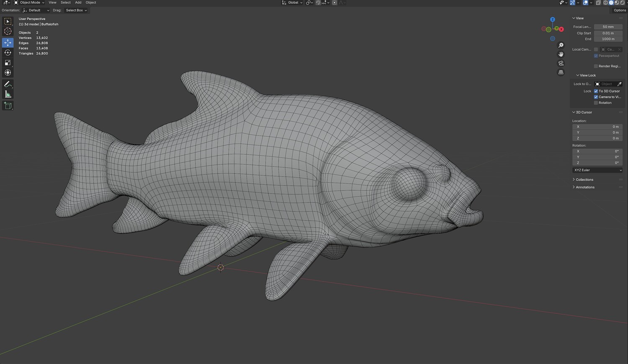The width and height of the screenshot is (628, 364).
Task: Click the viewport zoom magnifier icon
Action: tap(561, 45)
